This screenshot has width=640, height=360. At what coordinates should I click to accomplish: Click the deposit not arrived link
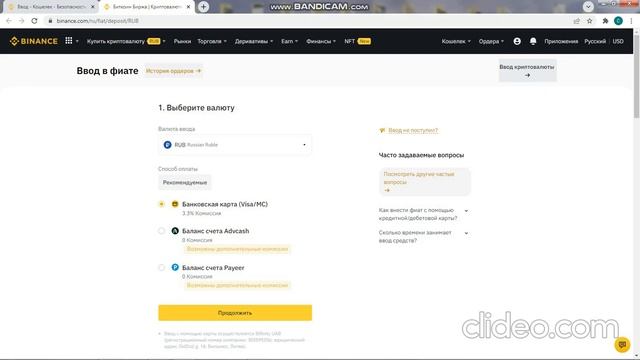413,130
